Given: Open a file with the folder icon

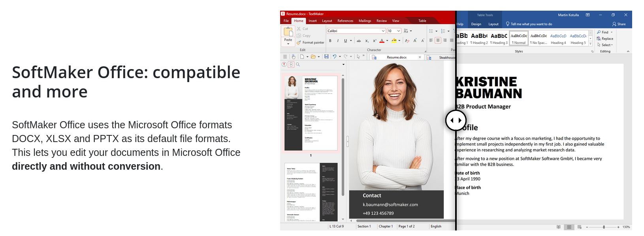Looking at the screenshot, I should 313,56.
